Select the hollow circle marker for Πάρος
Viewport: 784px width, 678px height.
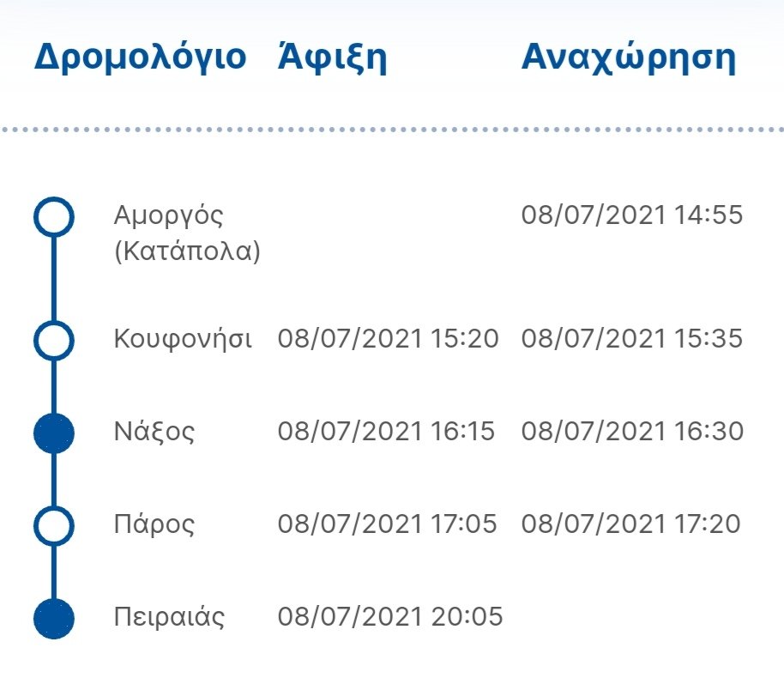54,525
